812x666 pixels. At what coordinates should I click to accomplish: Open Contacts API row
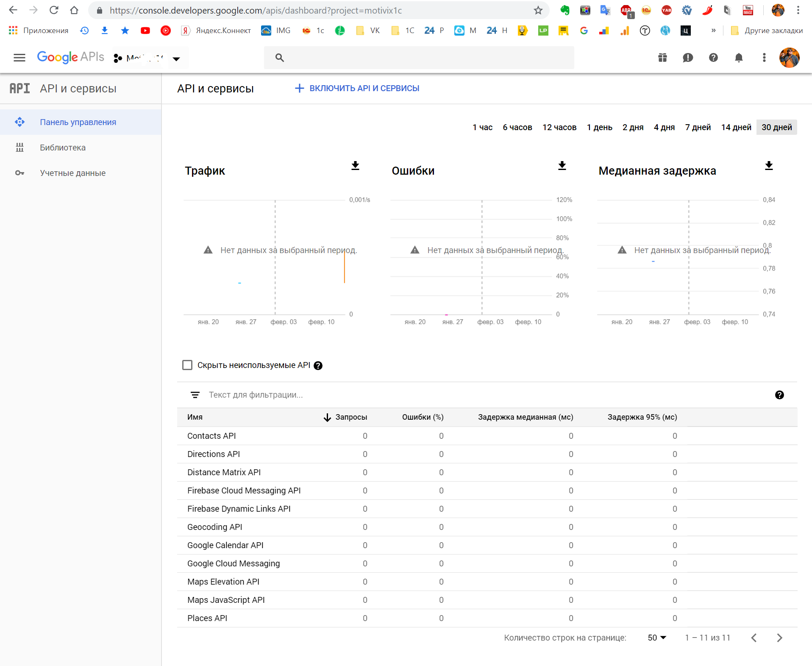click(487, 436)
